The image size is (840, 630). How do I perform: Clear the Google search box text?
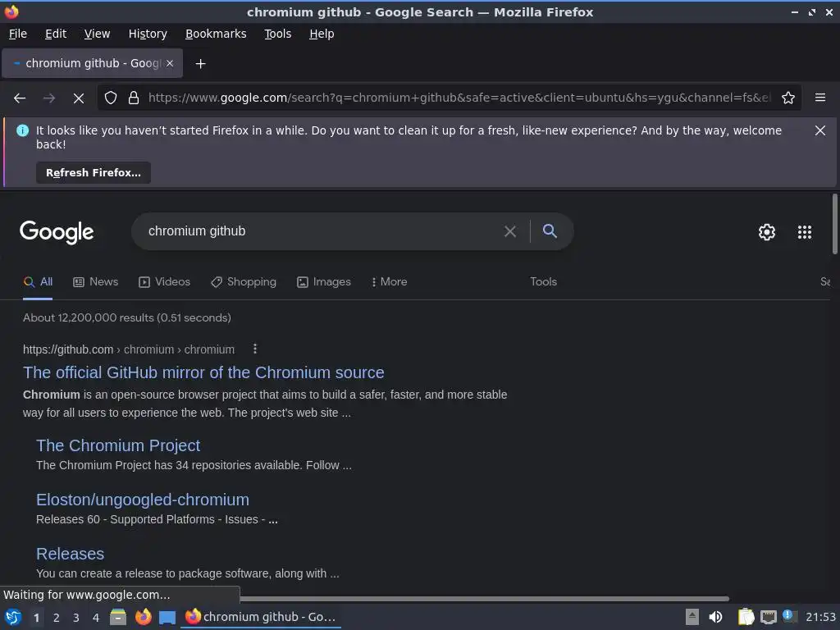pyautogui.click(x=510, y=231)
